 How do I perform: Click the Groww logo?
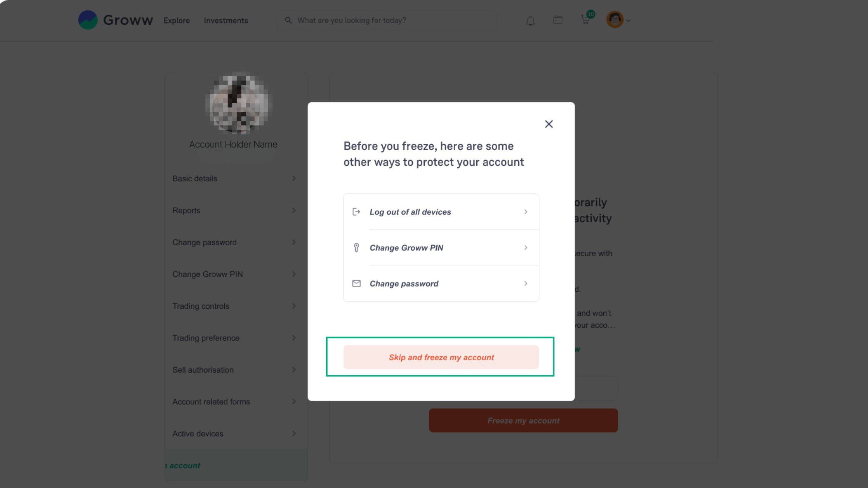coord(115,20)
